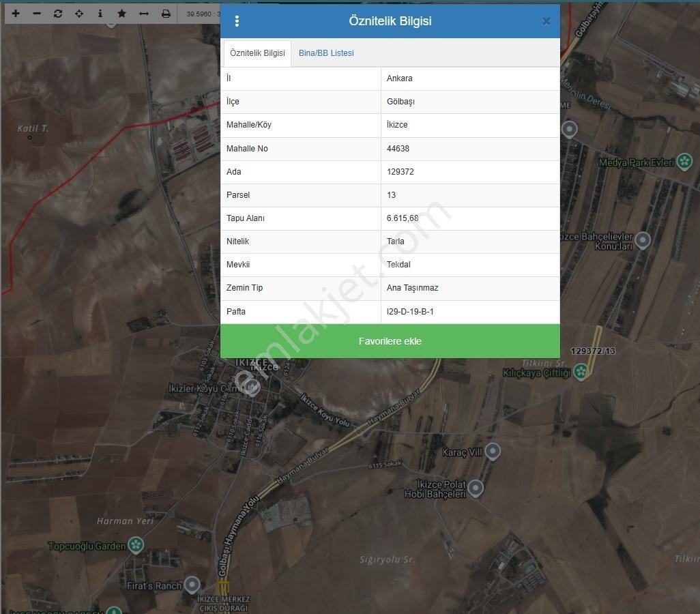This screenshot has width=700, height=614.
Task: Click the Mahalle No value 44638
Action: 398,149
